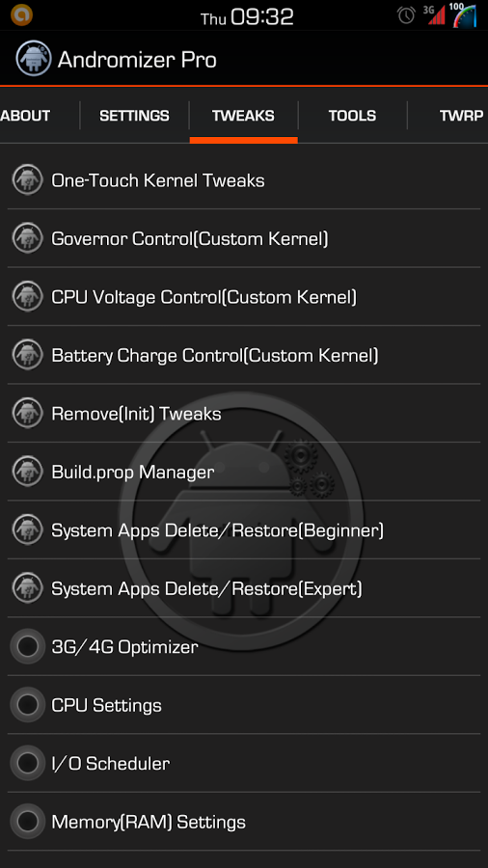This screenshot has height=868, width=488.
Task: Switch to the TOOLS tab
Action: (x=352, y=116)
